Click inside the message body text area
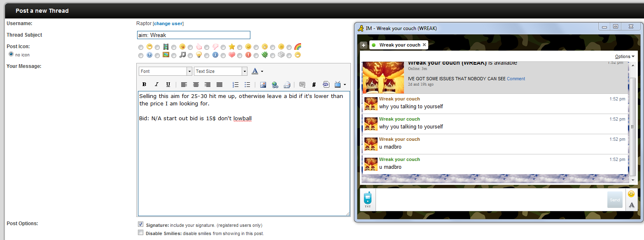Viewport: 644px width, 240px height. 244,154
